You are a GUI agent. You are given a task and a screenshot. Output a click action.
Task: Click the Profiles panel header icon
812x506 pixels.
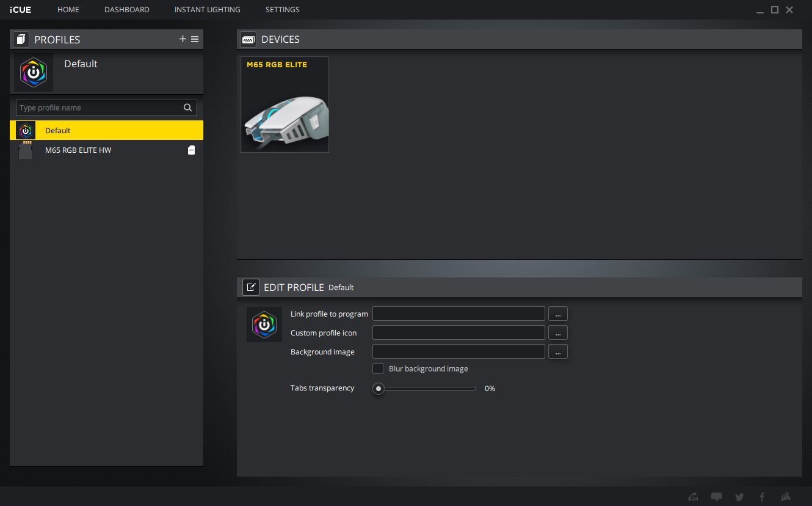(21, 39)
